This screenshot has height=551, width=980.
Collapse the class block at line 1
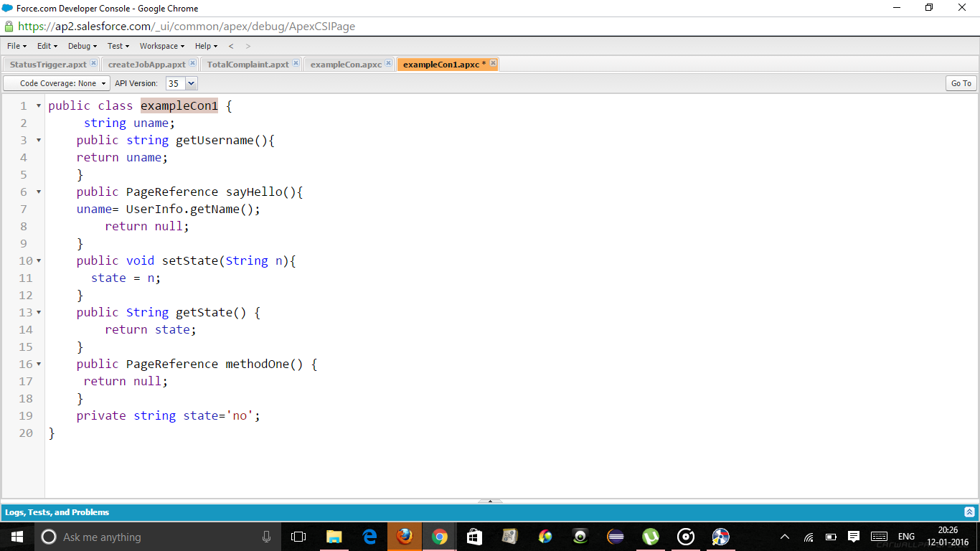click(x=39, y=106)
